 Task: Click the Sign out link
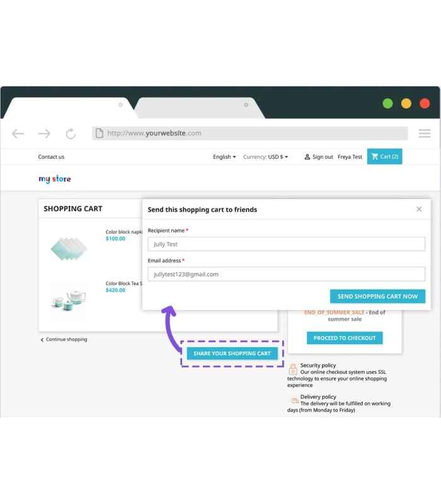(x=319, y=157)
